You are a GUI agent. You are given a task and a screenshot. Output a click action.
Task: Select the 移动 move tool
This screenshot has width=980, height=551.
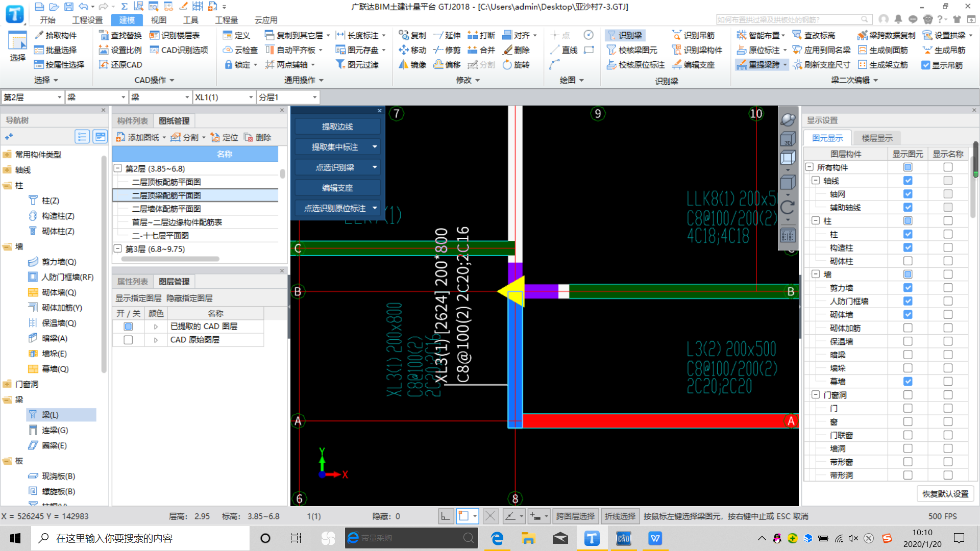pos(412,50)
